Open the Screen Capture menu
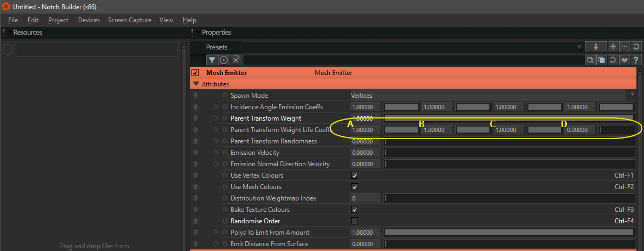This screenshot has width=644, height=251. pyautogui.click(x=129, y=20)
